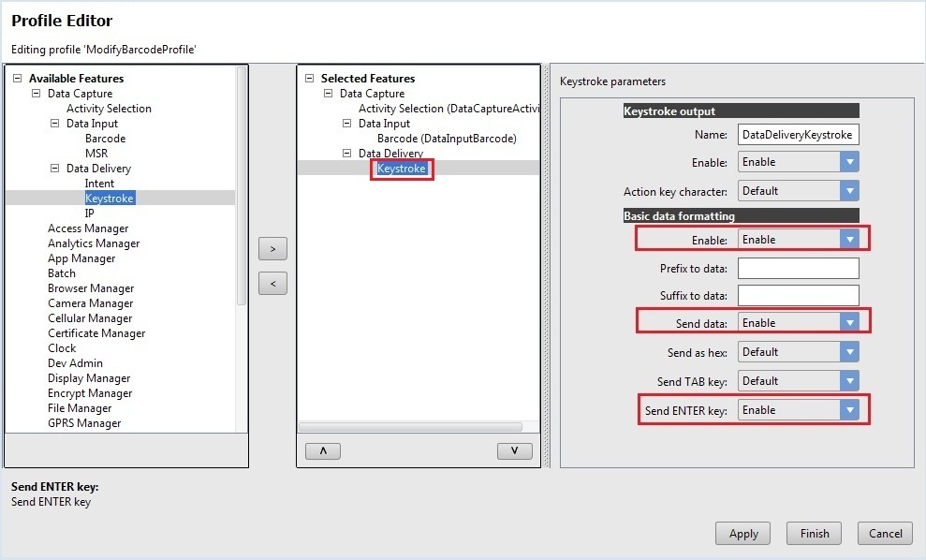Open the Send as hex dropdown
Image resolution: width=926 pixels, height=560 pixels.
coord(849,352)
